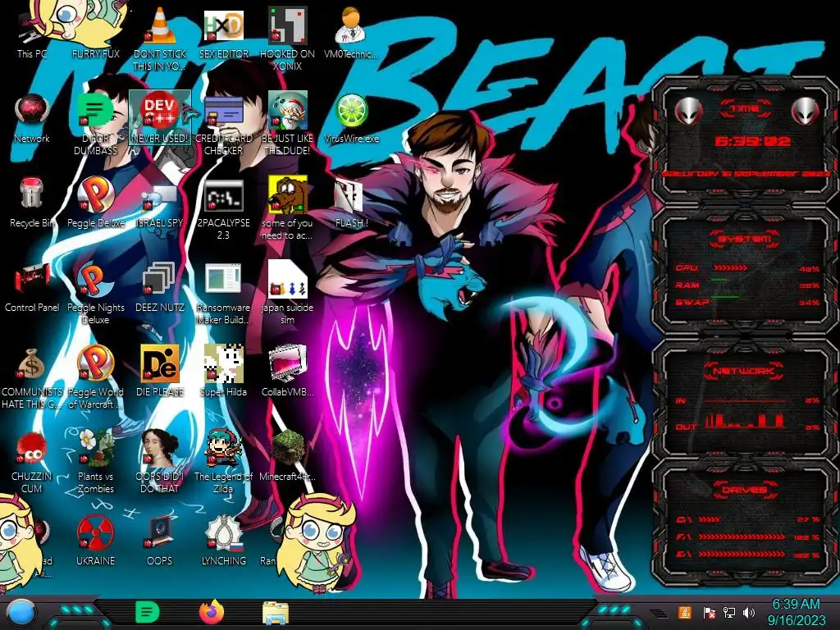Click the SYSTEM header in widget

(745, 239)
